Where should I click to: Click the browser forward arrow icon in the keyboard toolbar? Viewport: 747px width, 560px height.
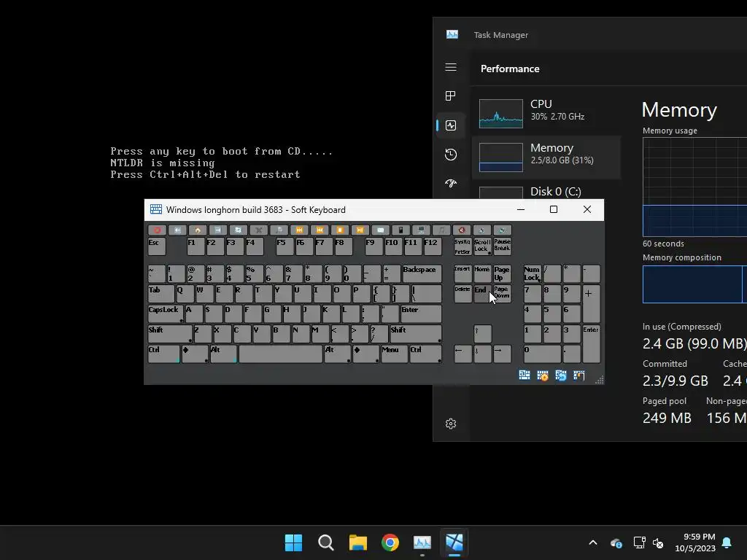point(217,230)
